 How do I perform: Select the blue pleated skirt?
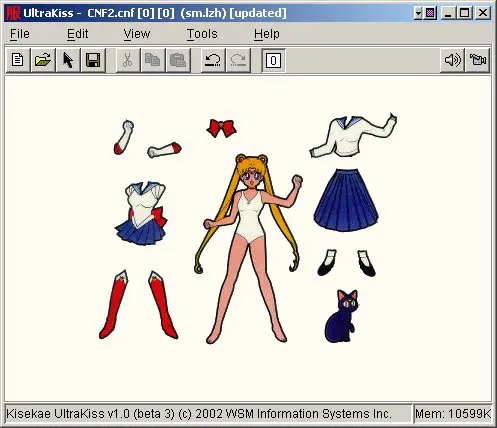coord(346,200)
